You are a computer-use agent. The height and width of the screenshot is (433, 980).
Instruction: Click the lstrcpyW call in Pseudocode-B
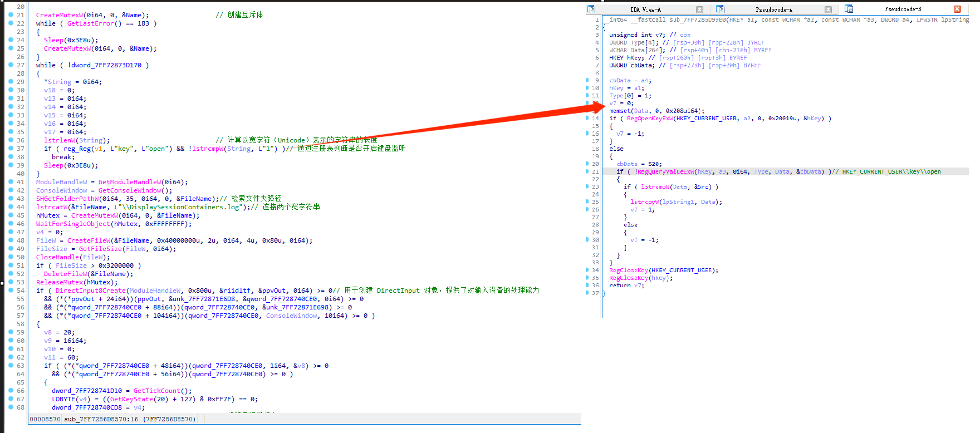click(645, 201)
